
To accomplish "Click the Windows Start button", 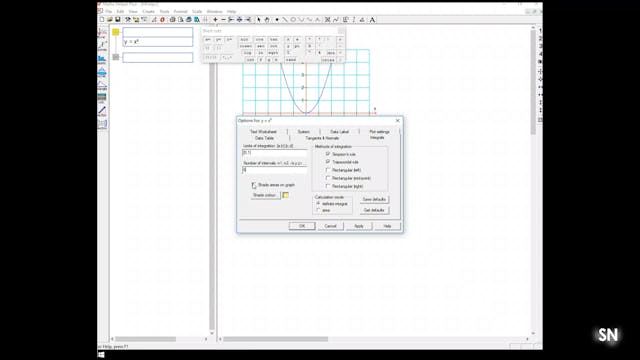I will click(101, 355).
